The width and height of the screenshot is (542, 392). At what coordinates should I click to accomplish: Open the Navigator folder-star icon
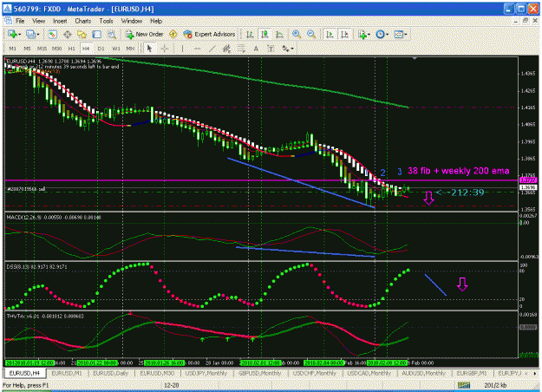(x=82, y=34)
